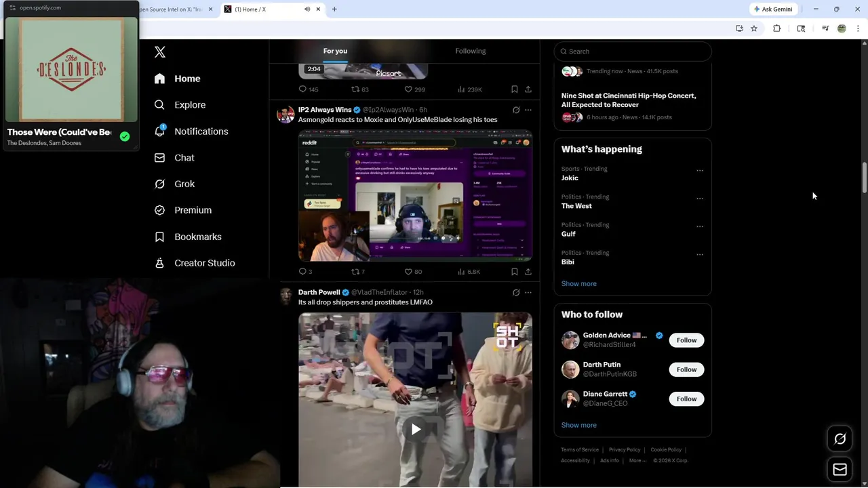The height and width of the screenshot is (488, 868).
Task: Bookmark this page with star icon
Action: pyautogui.click(x=753, y=28)
